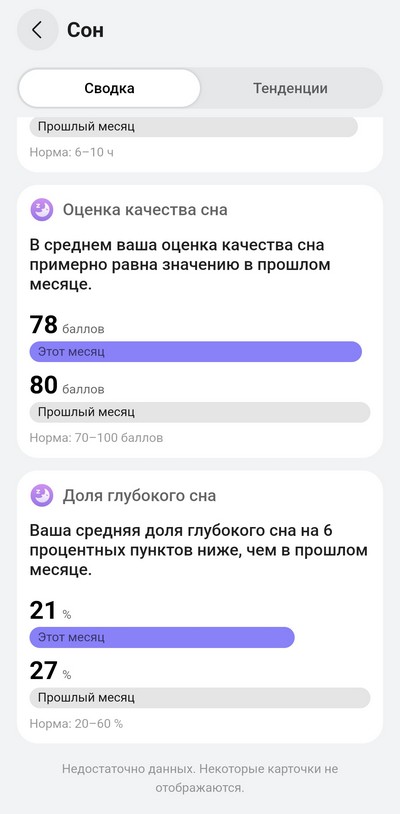This screenshot has height=814, width=400.
Task: Click the deep sleep share moon icon
Action: coord(42,495)
